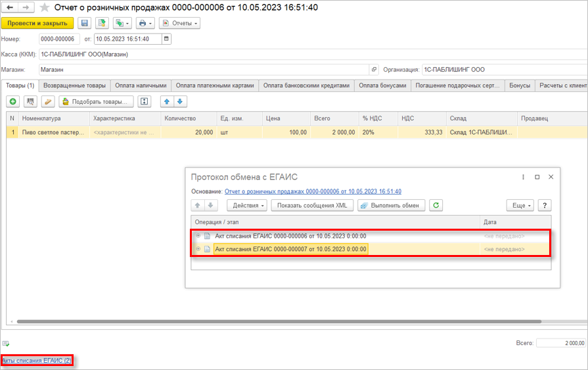Screen dimensions: 588x370
Task: Click the refresh icon in ЕГАИС protocol dialog
Action: point(436,205)
